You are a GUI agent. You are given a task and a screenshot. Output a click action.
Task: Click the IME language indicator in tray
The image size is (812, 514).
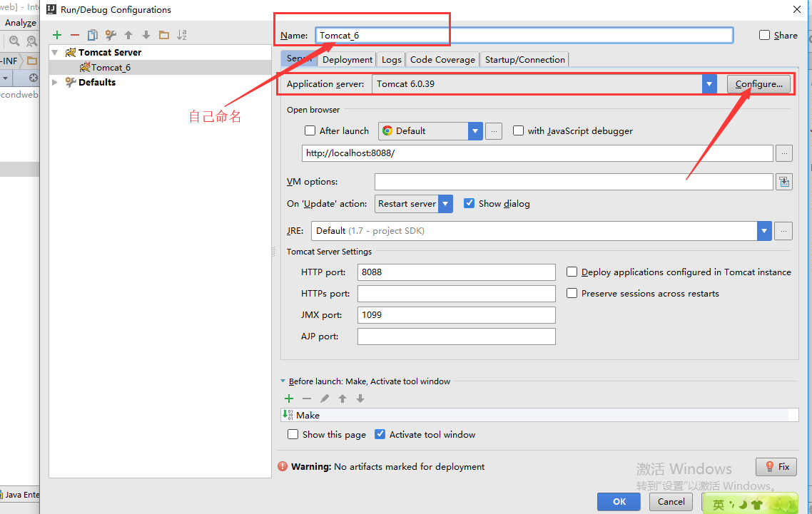[x=719, y=504]
